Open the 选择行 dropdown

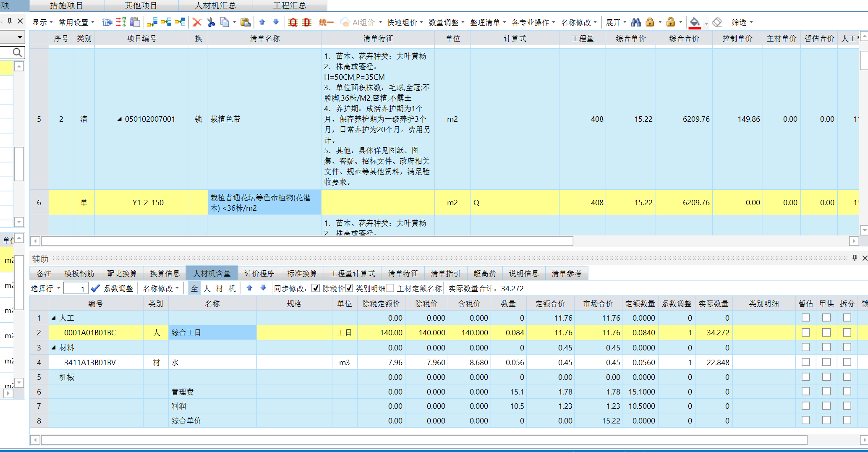click(46, 288)
